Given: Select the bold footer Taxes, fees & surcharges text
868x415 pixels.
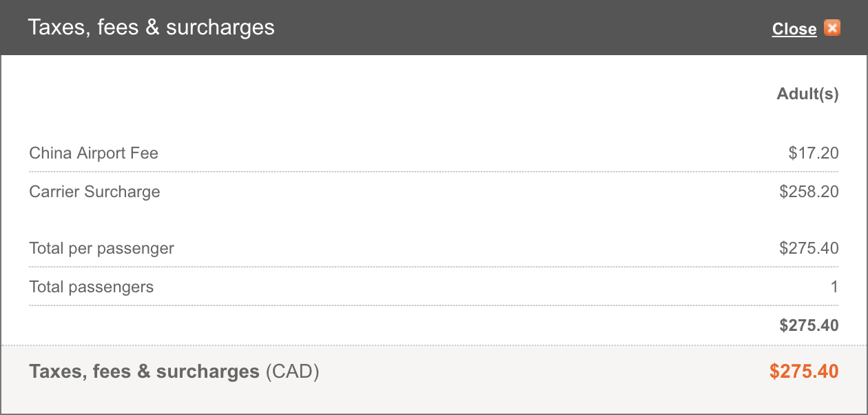Looking at the screenshot, I should [x=144, y=372].
